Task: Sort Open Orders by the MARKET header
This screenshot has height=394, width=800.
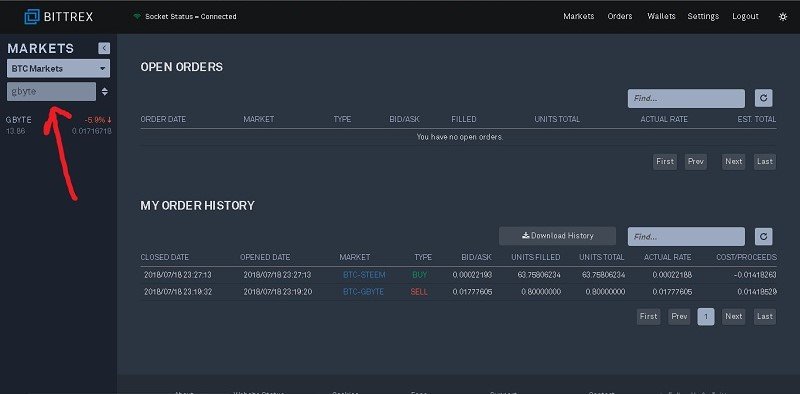Action: [x=259, y=119]
